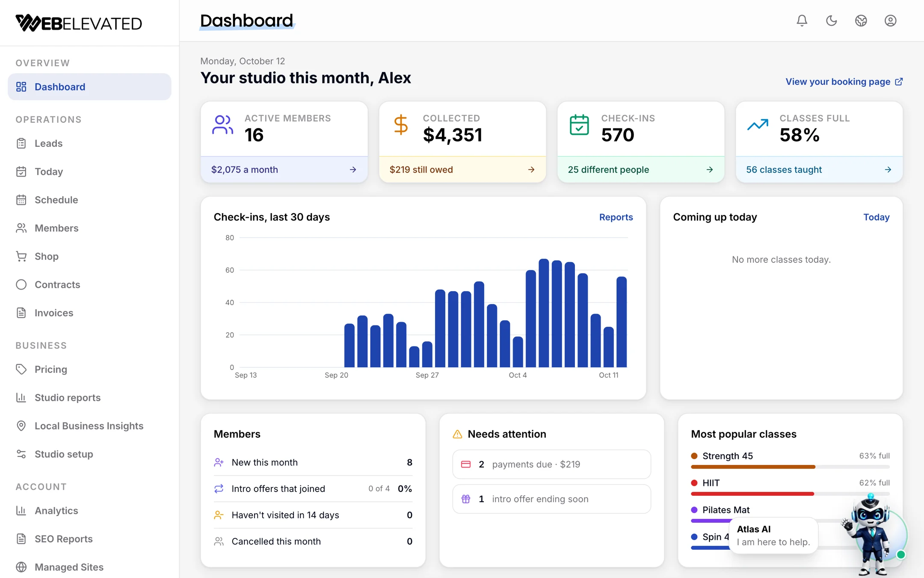Click the Needs attention warning icon
The width and height of the screenshot is (924, 578).
457,434
